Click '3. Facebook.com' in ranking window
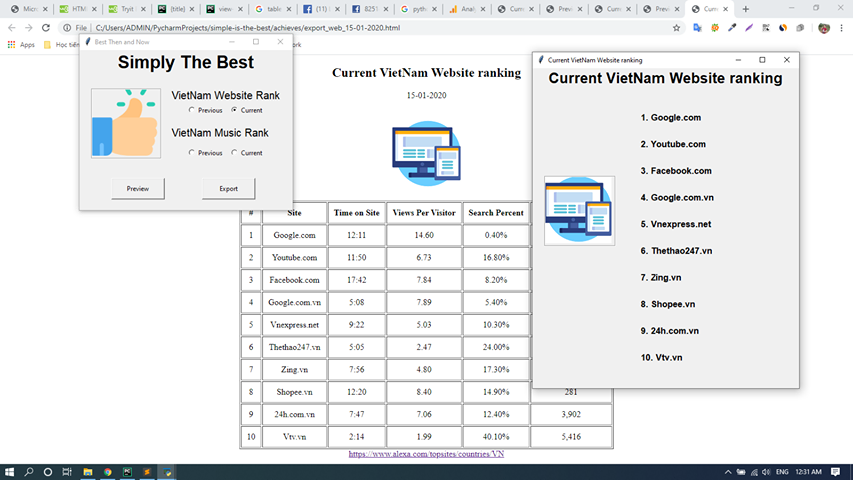The width and height of the screenshot is (853, 480). 676,171
